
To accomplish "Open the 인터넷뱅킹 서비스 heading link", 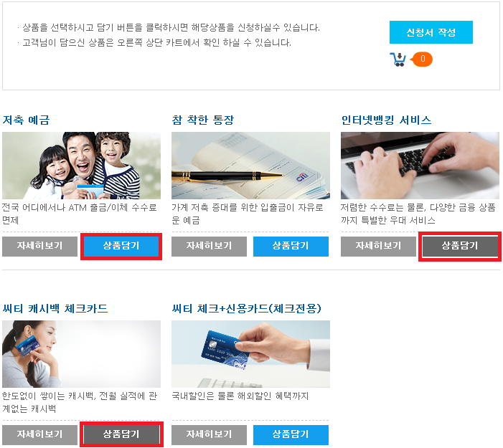I will coord(386,120).
